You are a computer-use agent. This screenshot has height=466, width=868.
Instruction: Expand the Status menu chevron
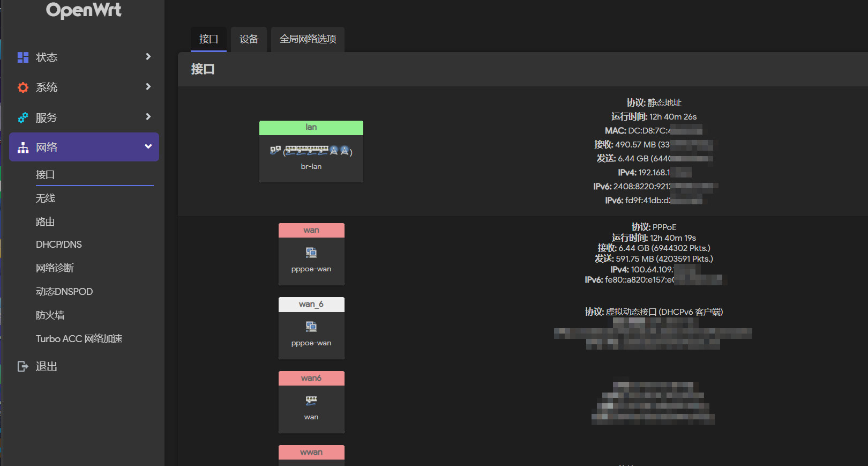(x=148, y=57)
